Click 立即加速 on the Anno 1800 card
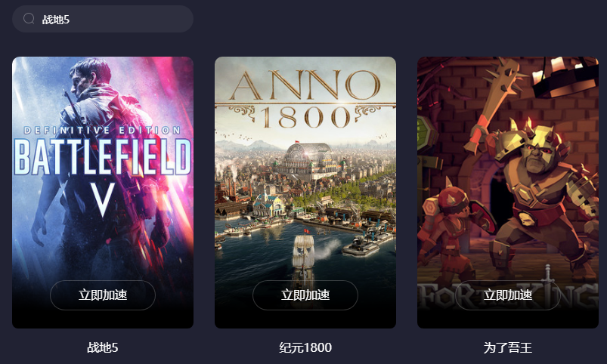This screenshot has height=364, width=607. [305, 295]
